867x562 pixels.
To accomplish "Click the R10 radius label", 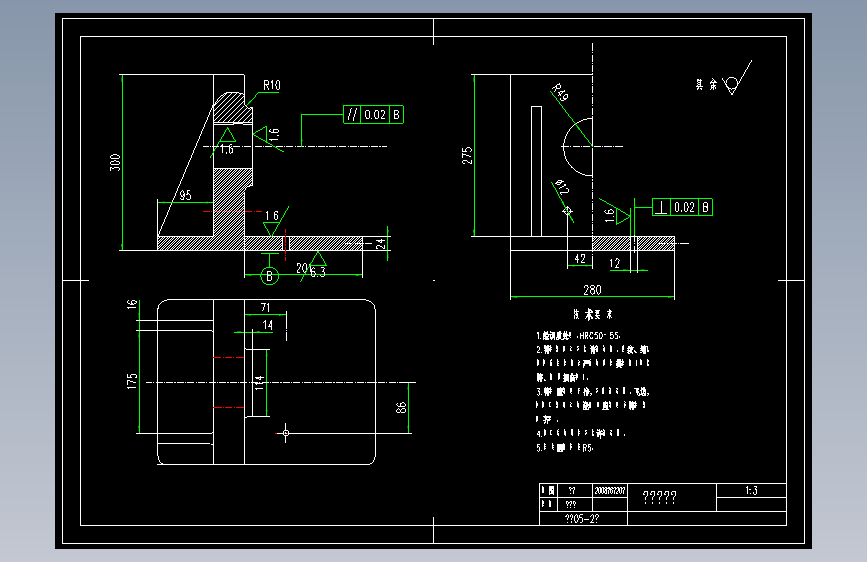I will pyautogui.click(x=271, y=85).
